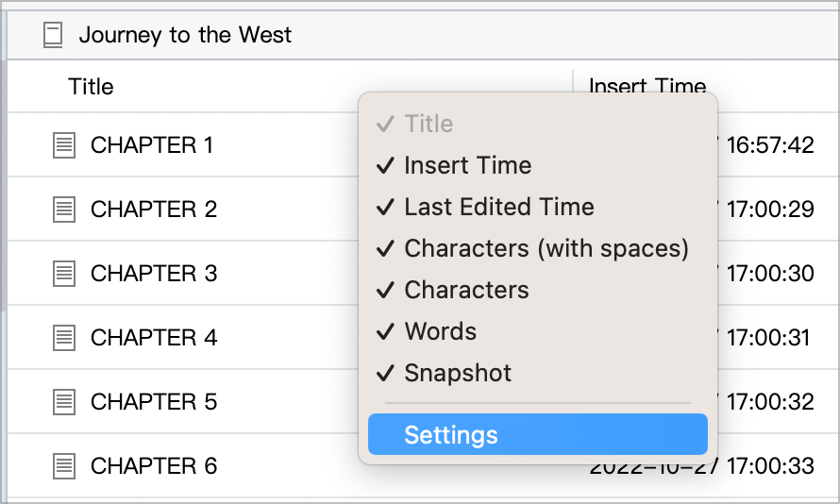Select the CHAPTER 2 row title

[x=154, y=210]
